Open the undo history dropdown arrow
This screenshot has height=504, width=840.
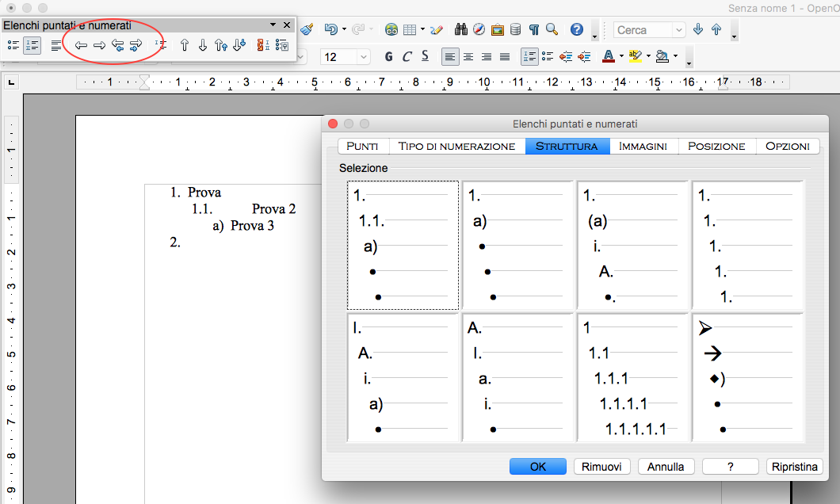(x=344, y=29)
